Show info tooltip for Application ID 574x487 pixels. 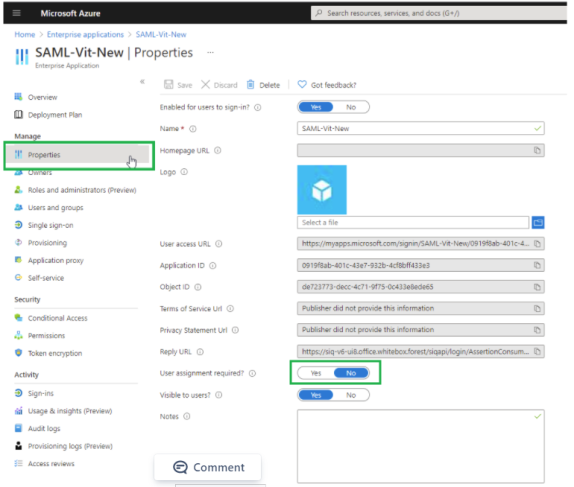(213, 265)
